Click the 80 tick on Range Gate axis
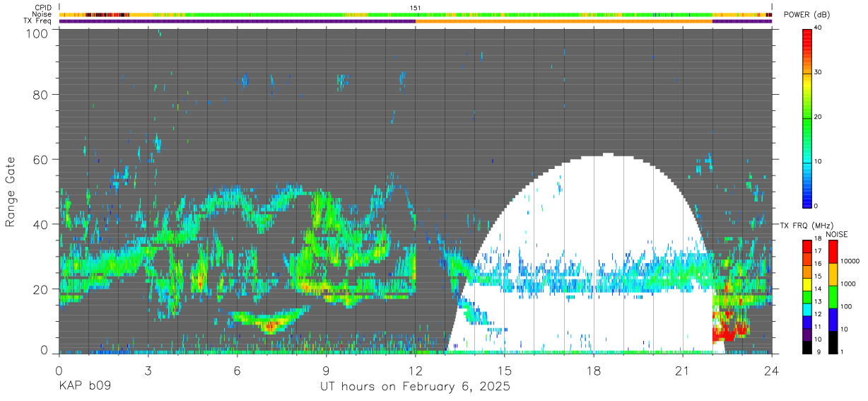The height and width of the screenshot is (401, 868). 41,95
